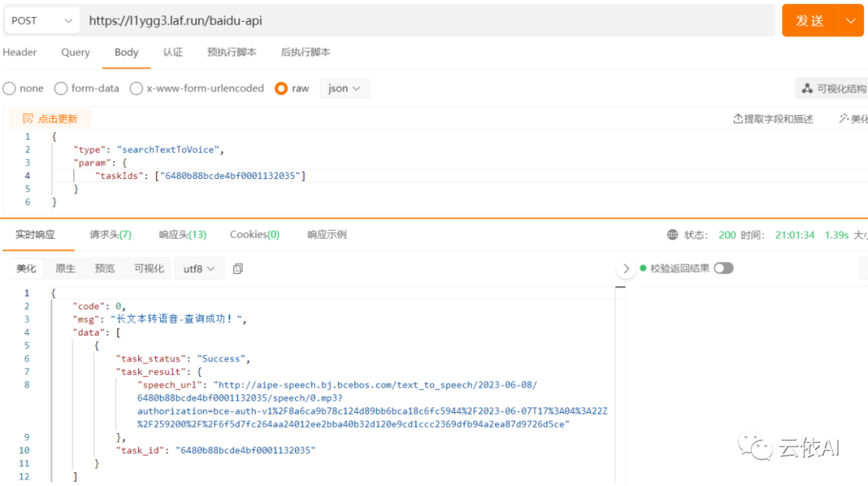The height and width of the screenshot is (486, 868).
Task: Click the "Success" task_status value
Action: 221,359
